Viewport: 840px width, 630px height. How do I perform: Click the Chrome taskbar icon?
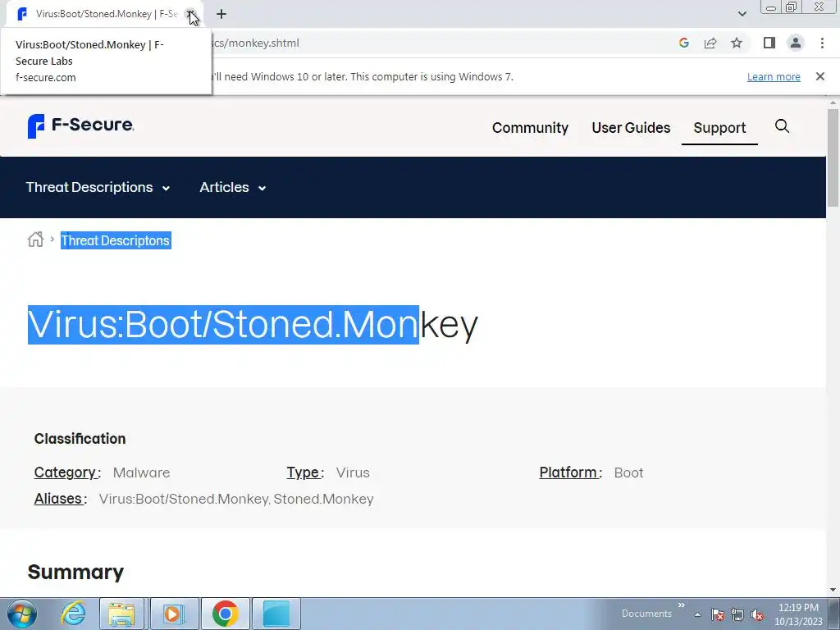[x=225, y=614]
